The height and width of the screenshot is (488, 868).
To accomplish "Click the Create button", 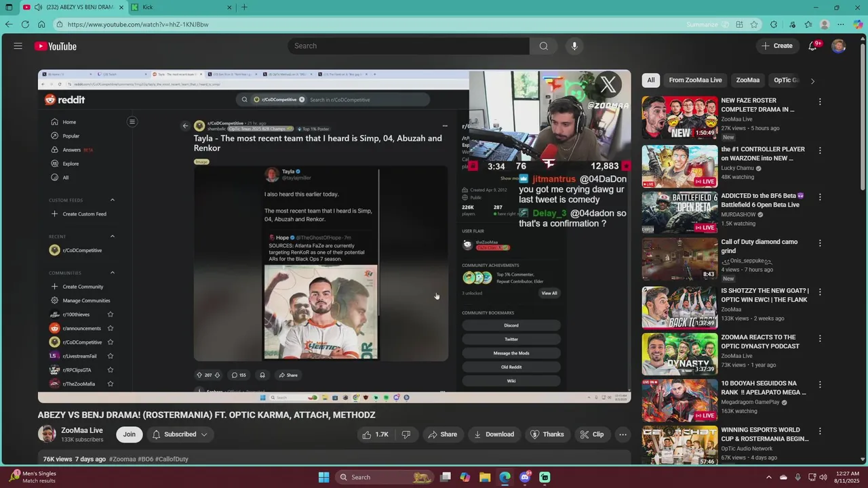I will 777,46.
